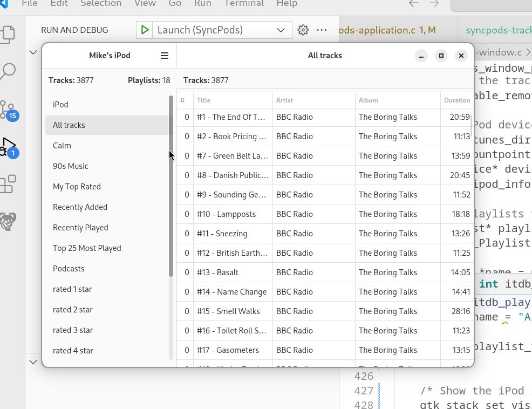Viewport: 532px width, 409px height.
Task: Click the track table scrollbar
Action: pyautogui.click(x=471, y=125)
